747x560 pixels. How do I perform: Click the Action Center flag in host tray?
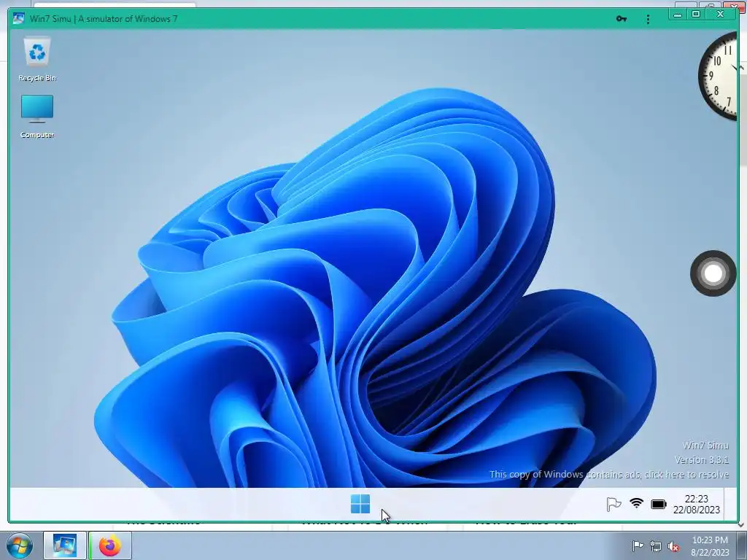click(x=638, y=545)
